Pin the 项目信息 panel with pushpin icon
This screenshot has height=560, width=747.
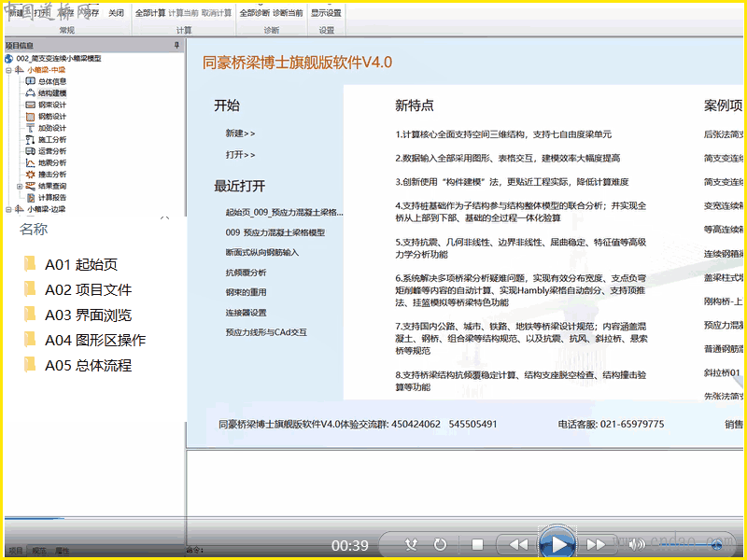(x=176, y=45)
